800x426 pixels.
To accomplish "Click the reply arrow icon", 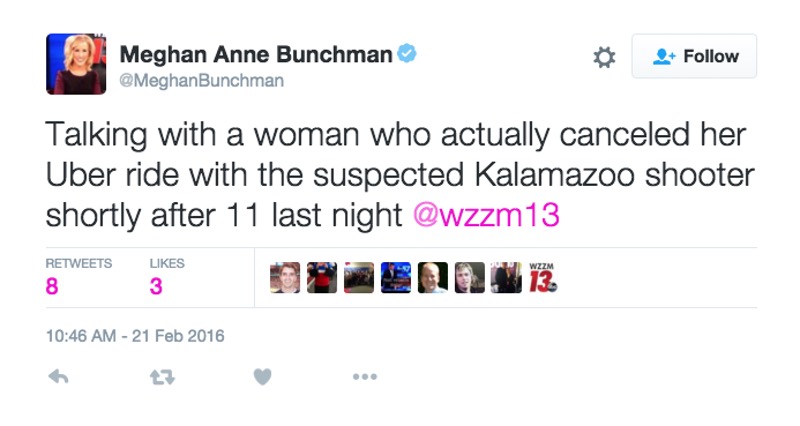I will coord(58,377).
